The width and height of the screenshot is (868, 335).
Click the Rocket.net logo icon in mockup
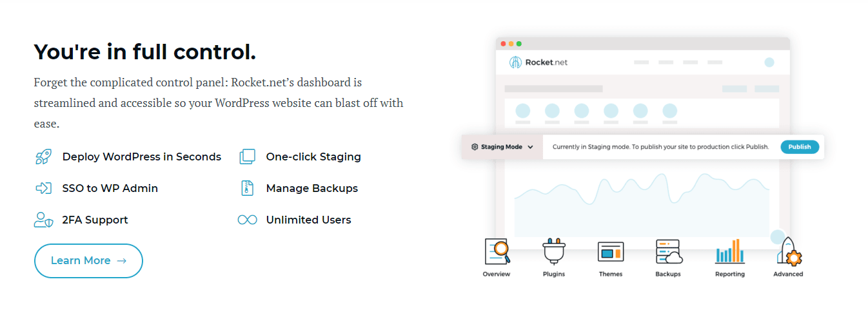(x=515, y=62)
